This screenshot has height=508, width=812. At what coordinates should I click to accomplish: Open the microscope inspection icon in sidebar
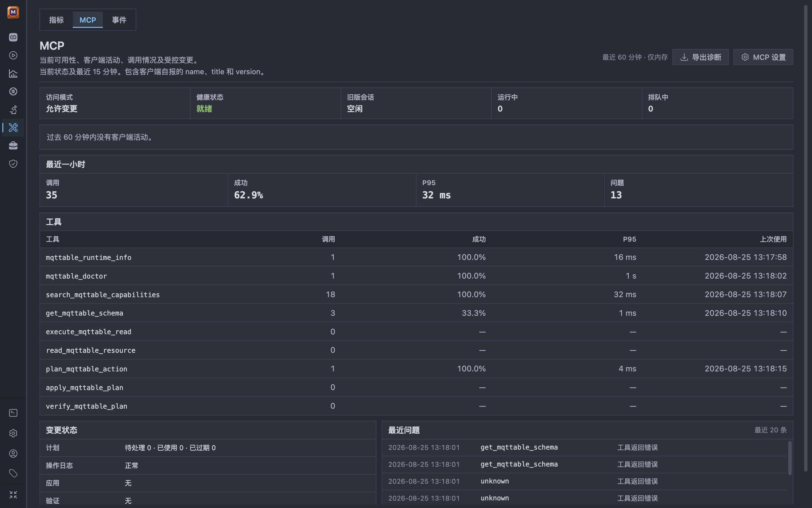click(13, 110)
